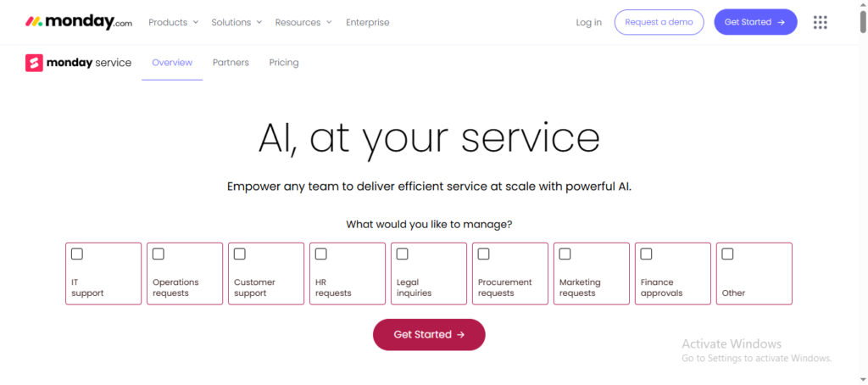Expand the Products dropdown menu
Image resolution: width=868 pixels, height=385 pixels.
(x=173, y=22)
